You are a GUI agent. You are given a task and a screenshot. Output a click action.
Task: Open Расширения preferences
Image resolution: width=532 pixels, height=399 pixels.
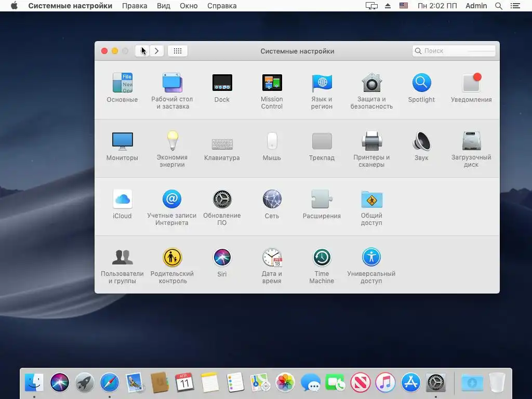coord(322,204)
